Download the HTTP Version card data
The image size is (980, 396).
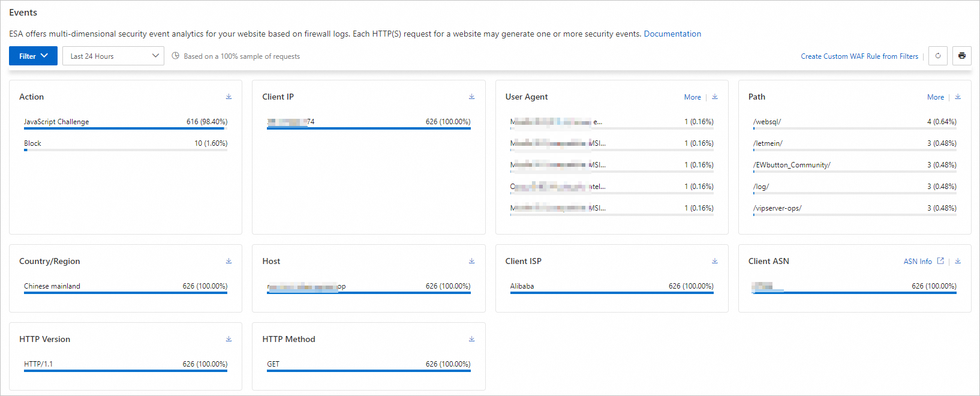(x=229, y=339)
